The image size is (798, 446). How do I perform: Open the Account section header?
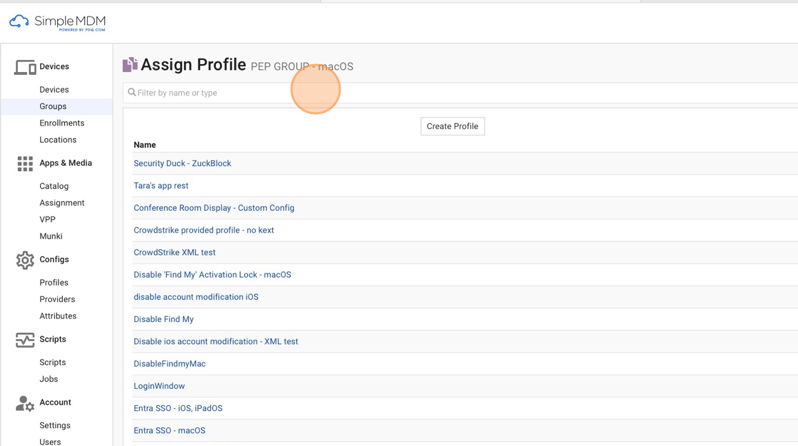tap(55, 402)
